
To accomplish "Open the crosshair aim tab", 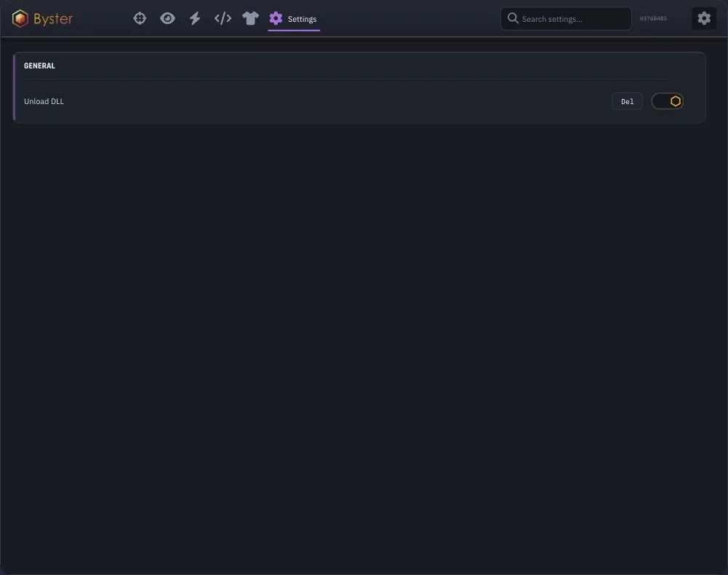I will coord(140,19).
